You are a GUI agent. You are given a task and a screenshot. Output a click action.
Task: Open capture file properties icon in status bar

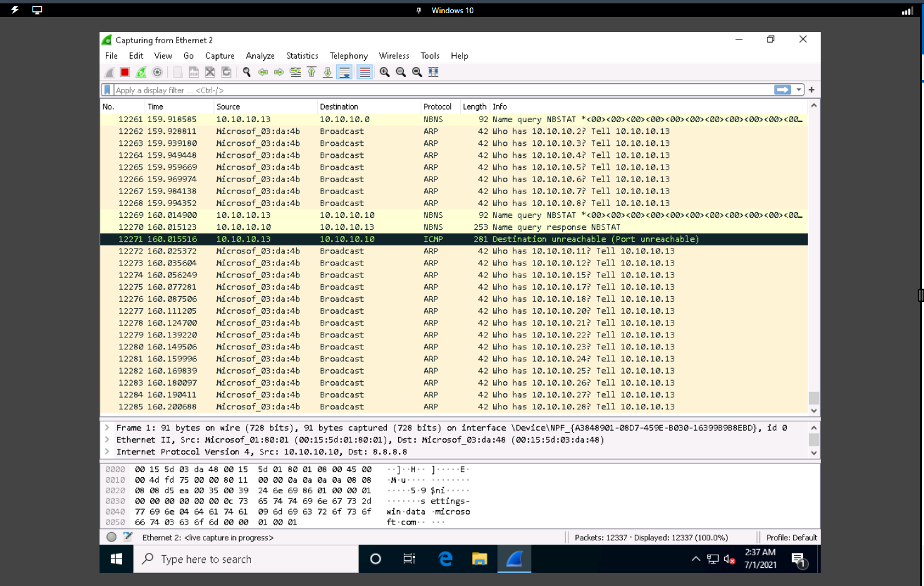(128, 537)
